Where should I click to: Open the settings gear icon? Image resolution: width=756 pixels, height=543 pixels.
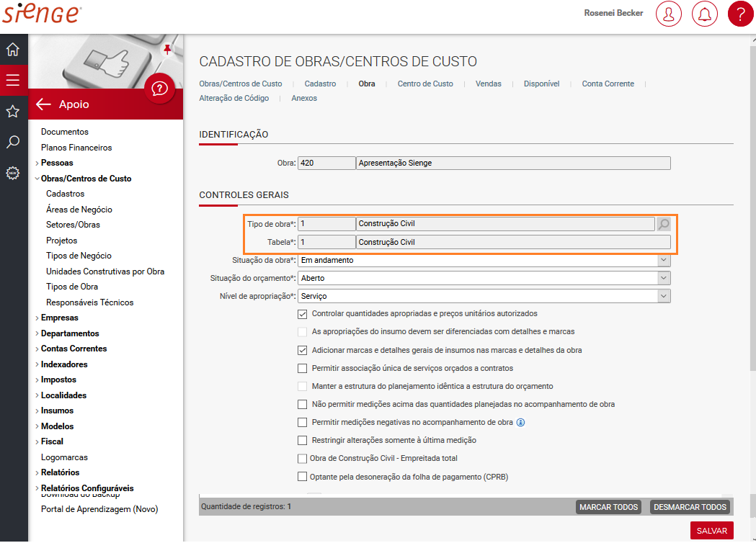point(13,173)
